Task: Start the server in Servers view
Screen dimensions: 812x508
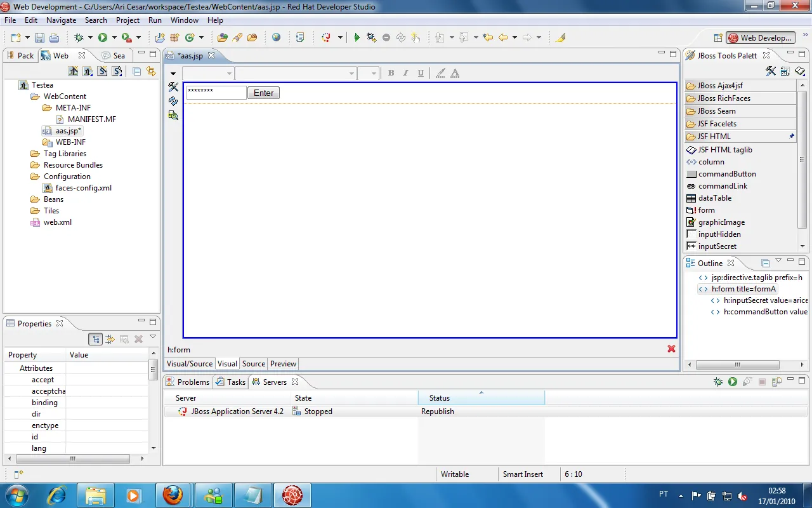Action: coord(733,382)
